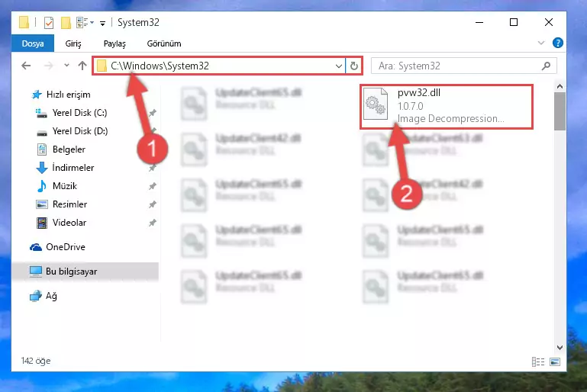Expand the address bar history dropdown

(x=339, y=66)
